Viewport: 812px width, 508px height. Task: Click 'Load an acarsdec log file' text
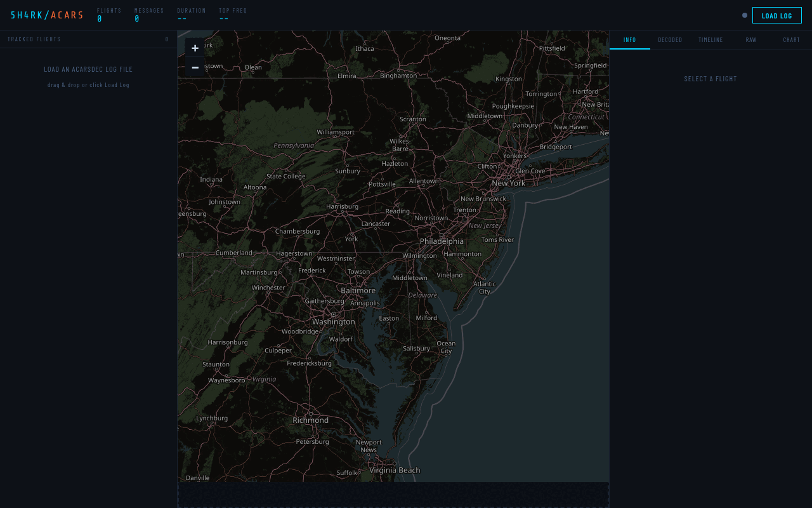(x=88, y=69)
